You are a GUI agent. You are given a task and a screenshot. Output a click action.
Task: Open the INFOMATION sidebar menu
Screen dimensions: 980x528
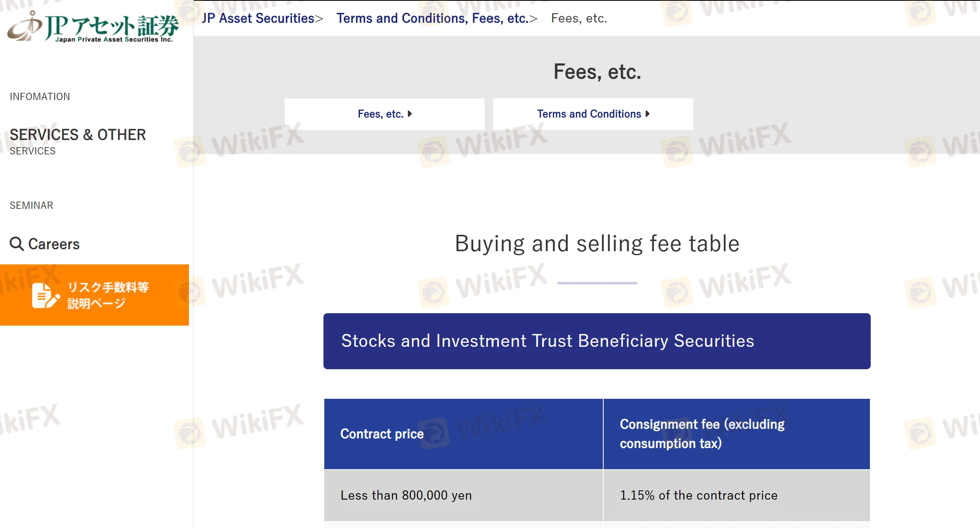pos(40,97)
